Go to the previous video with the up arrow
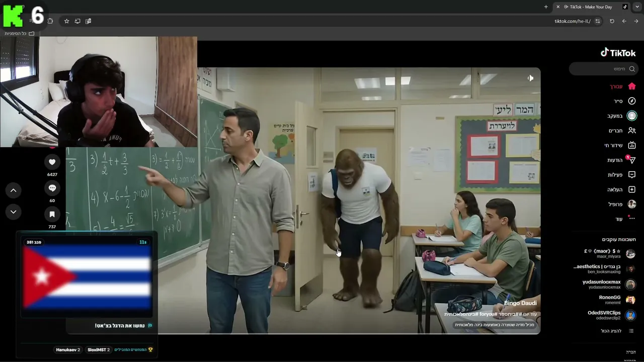The image size is (644, 362). coord(13,191)
